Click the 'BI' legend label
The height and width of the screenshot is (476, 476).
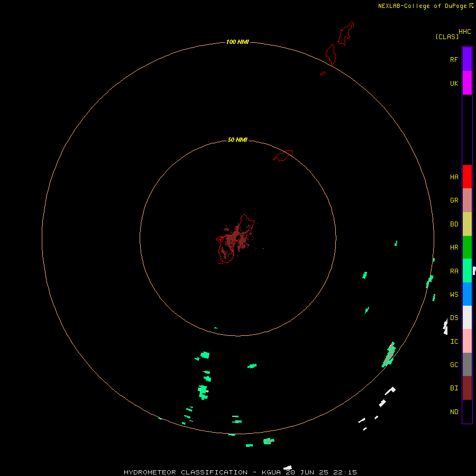pos(454,388)
